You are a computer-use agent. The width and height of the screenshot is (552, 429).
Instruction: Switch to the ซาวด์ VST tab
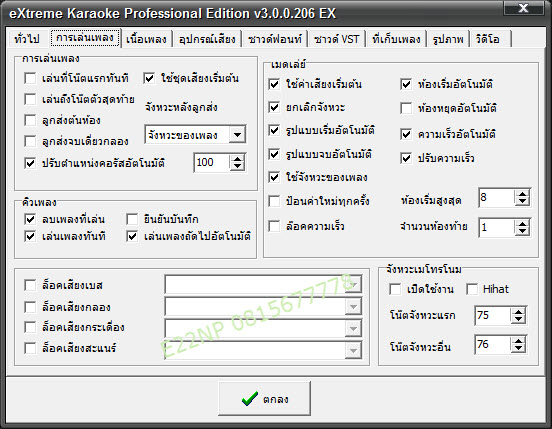tap(337, 39)
